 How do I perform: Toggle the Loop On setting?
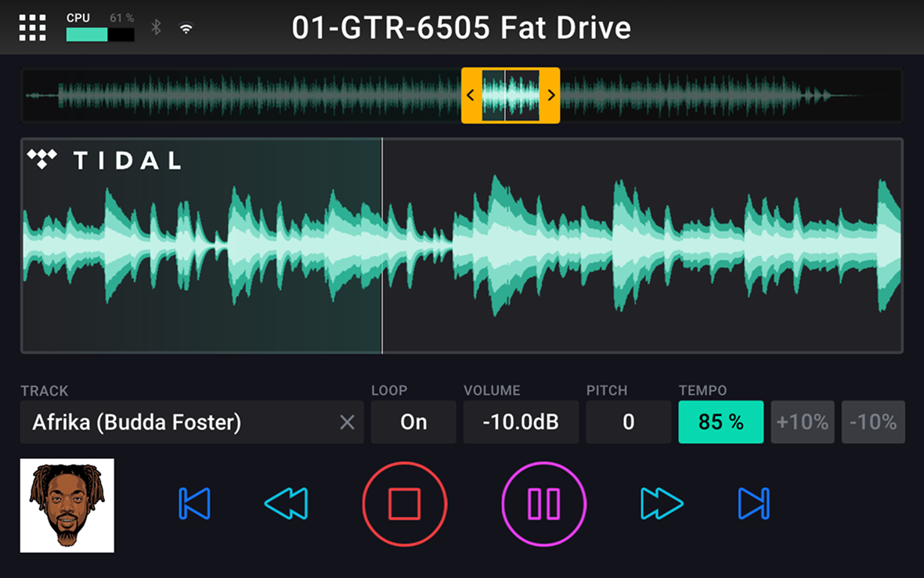[413, 422]
